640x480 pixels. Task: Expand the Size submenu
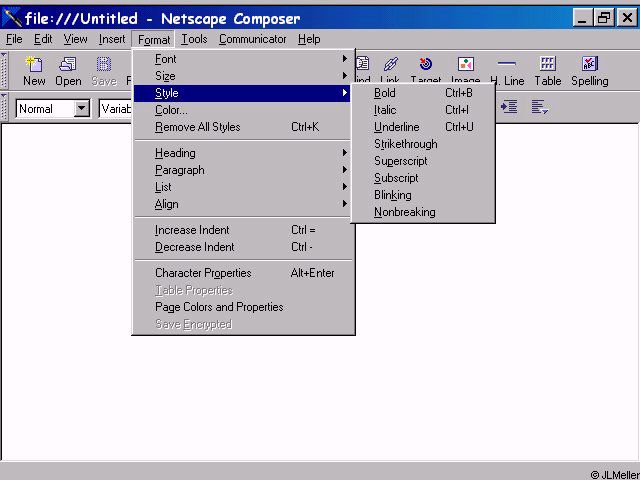242,76
